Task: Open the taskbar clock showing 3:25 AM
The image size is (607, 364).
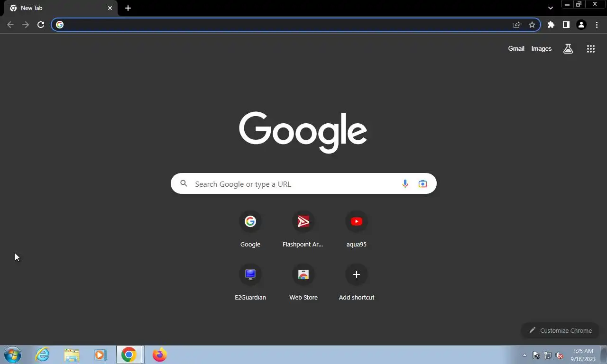Action: (x=583, y=355)
